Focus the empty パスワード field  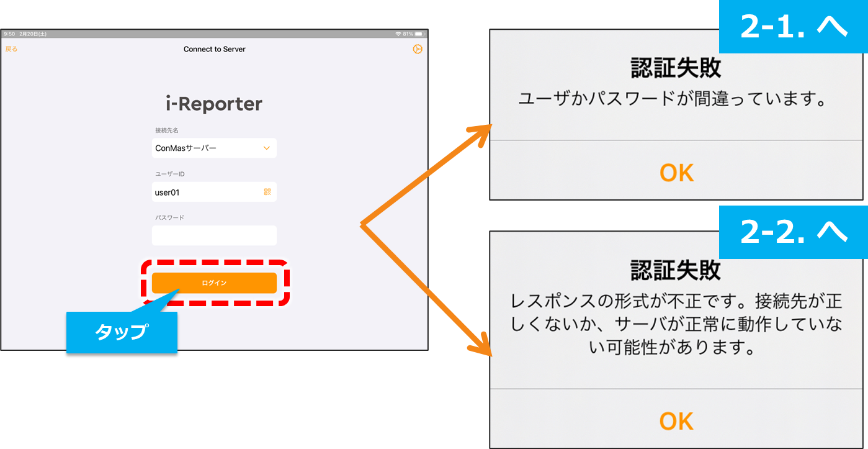pyautogui.click(x=214, y=235)
